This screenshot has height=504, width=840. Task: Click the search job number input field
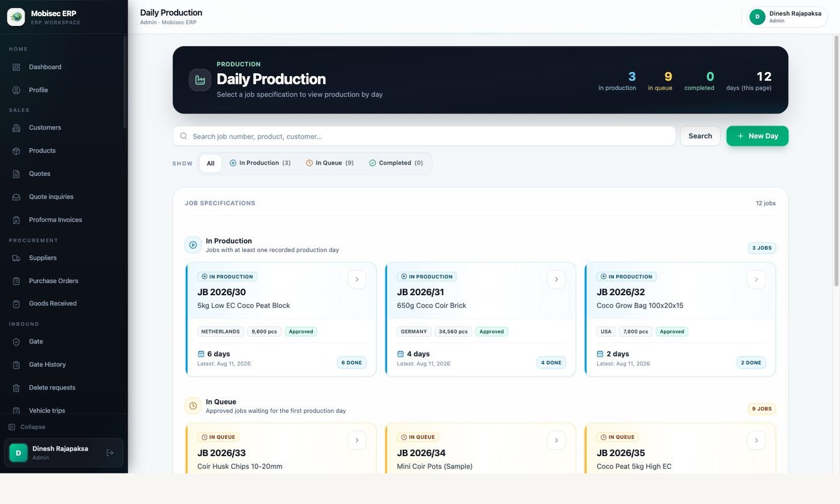(x=424, y=136)
